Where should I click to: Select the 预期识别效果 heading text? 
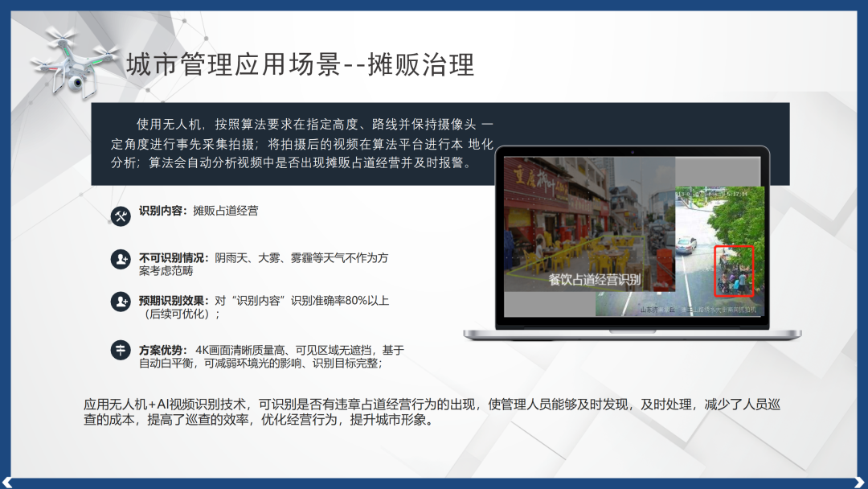pos(174,301)
